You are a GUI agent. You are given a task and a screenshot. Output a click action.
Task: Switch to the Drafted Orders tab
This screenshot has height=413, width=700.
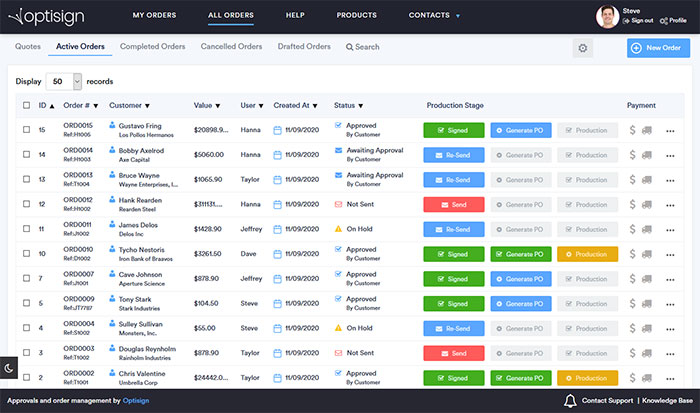(x=304, y=46)
